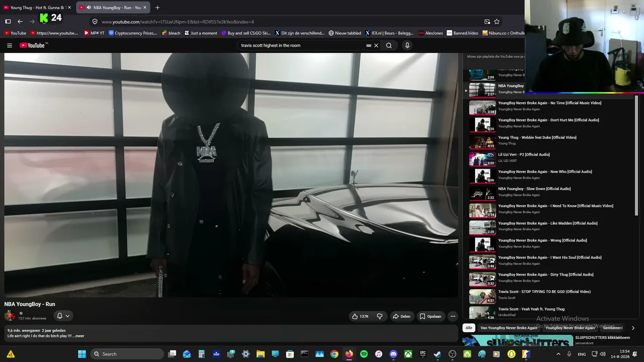Open the AlexJones bookmark
This screenshot has height=362, width=644.
[x=431, y=33]
